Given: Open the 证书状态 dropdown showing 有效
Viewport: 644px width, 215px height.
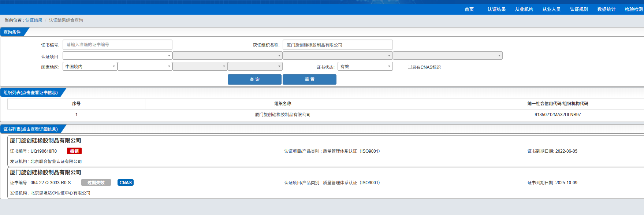Looking at the screenshot, I should tap(365, 67).
